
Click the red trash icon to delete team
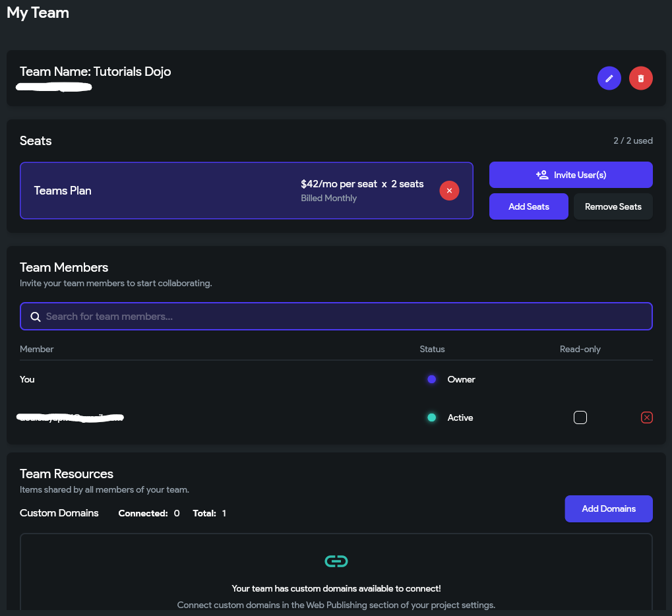coord(640,78)
